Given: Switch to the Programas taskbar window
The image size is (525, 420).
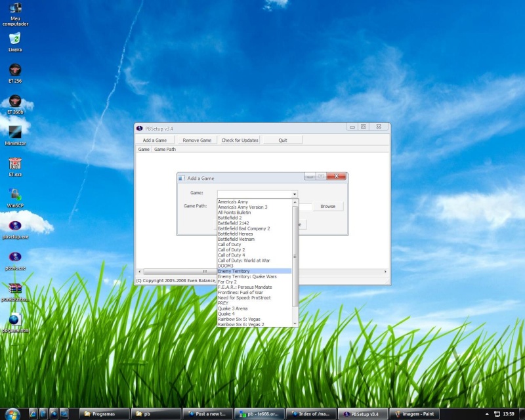Looking at the screenshot, I should pyautogui.click(x=104, y=414).
